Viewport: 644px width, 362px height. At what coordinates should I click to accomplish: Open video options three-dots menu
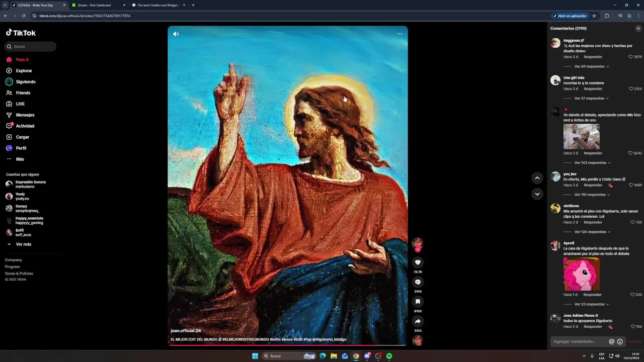point(399,34)
